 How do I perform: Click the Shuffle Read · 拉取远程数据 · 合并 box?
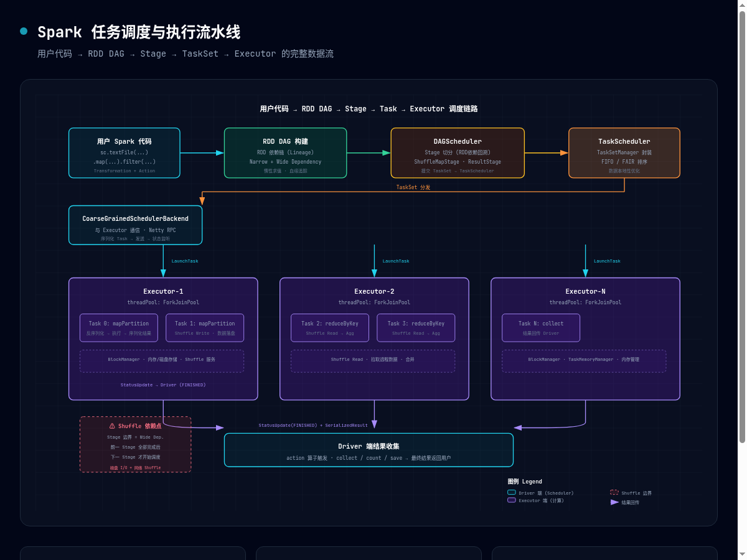[x=373, y=361]
